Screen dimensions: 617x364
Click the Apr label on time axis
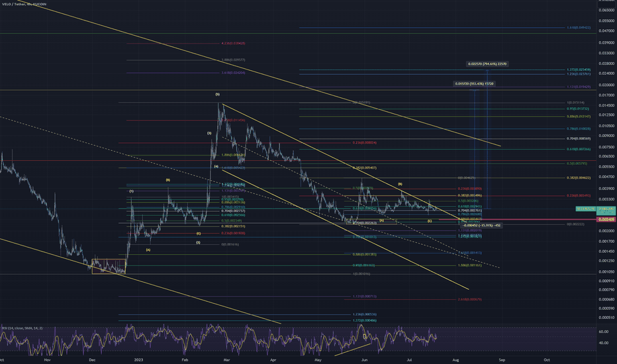273,359
